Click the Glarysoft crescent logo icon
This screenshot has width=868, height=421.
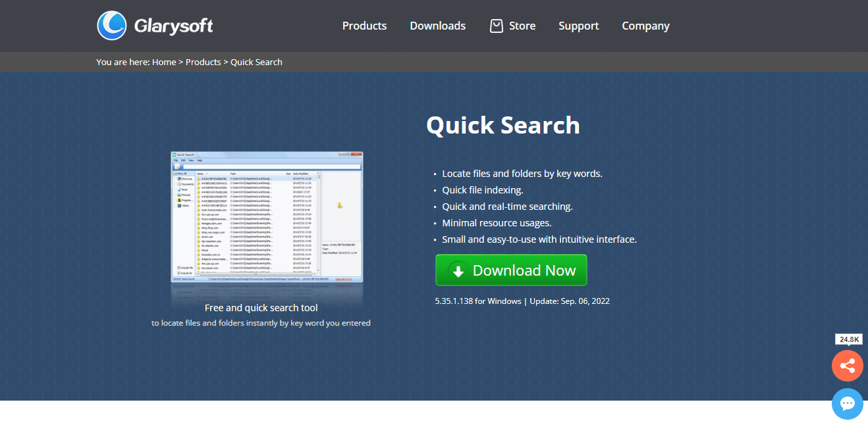pyautogui.click(x=112, y=26)
